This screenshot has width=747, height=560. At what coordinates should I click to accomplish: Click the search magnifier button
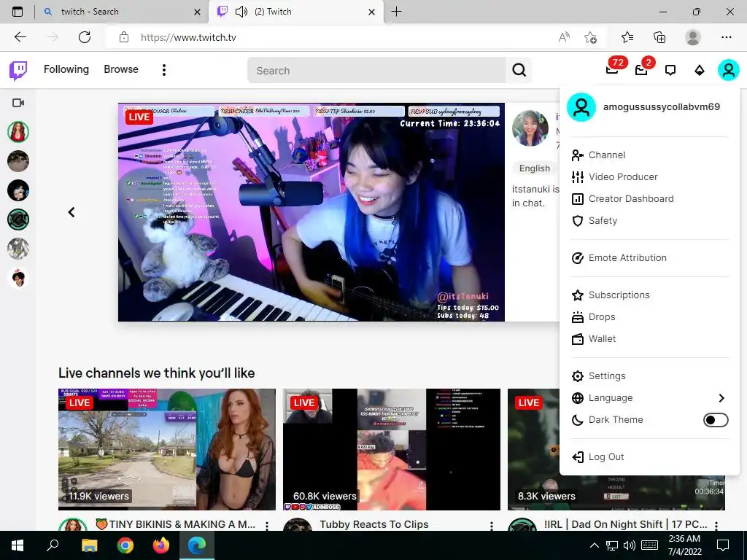tap(519, 71)
